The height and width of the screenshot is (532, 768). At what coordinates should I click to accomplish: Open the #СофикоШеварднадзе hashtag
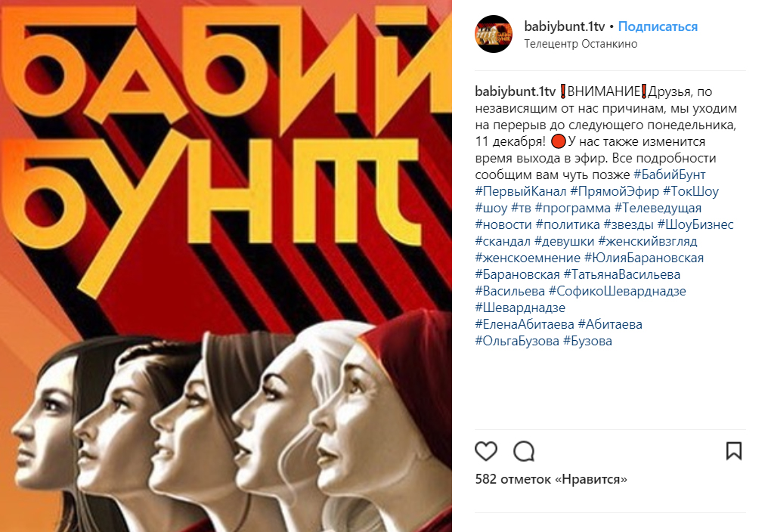pyautogui.click(x=617, y=291)
